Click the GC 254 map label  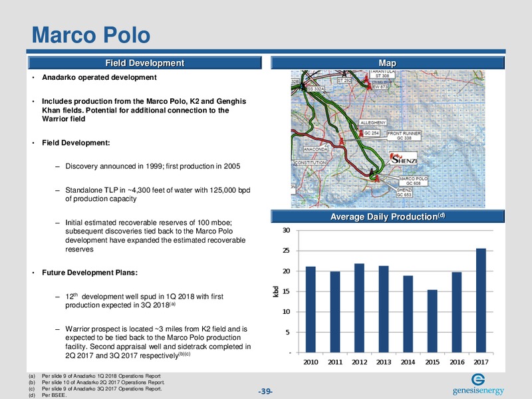click(371, 133)
